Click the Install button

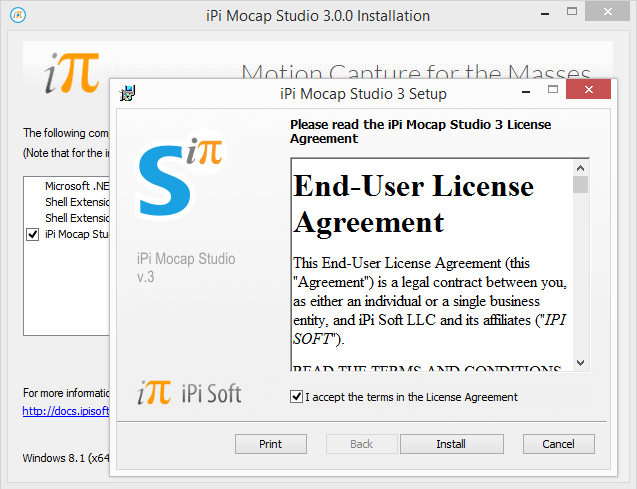click(451, 444)
